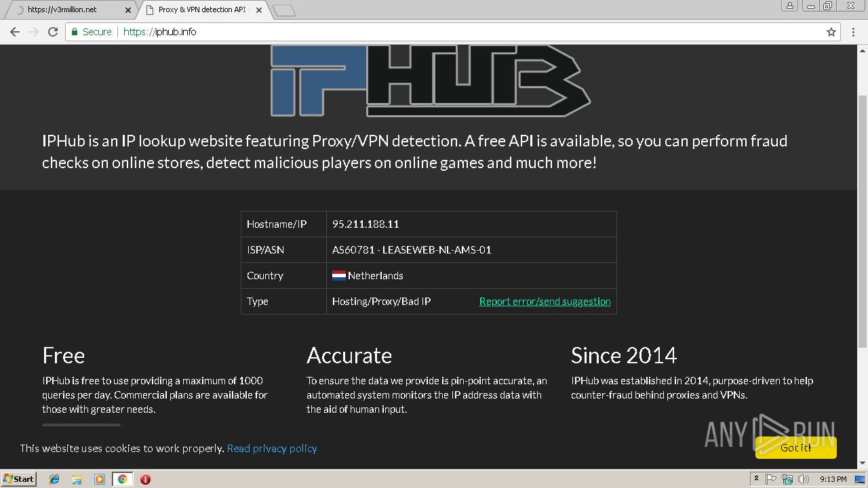Open the Action Center flag tray icon

(x=771, y=479)
